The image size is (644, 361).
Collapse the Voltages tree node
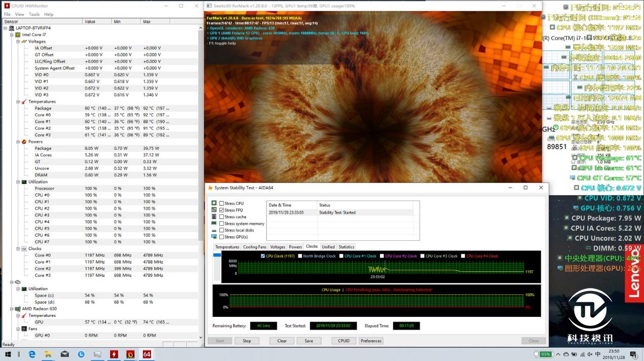[18, 42]
